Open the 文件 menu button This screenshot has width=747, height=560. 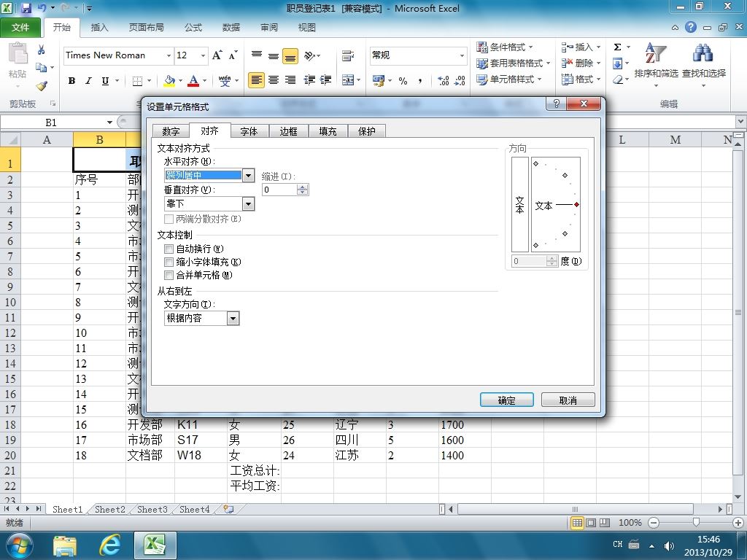pos(20,27)
